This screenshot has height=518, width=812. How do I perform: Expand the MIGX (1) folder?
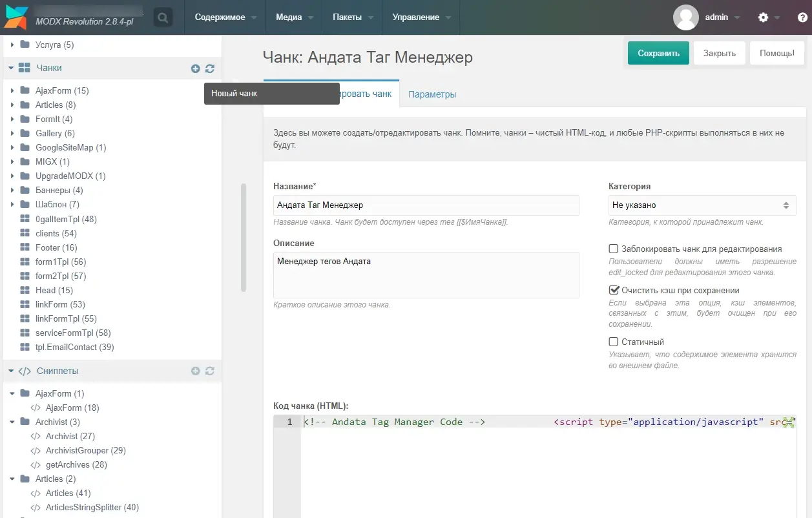point(12,161)
